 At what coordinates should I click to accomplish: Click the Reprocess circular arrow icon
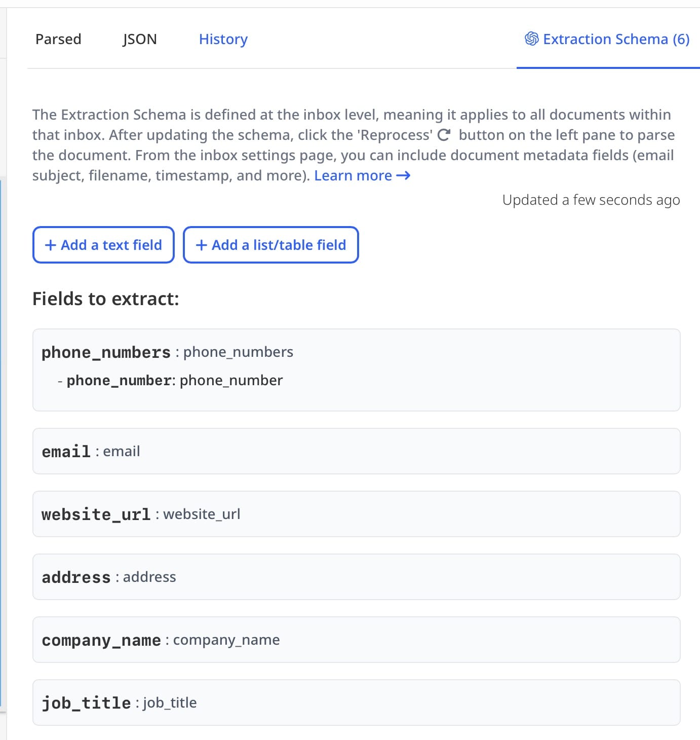point(444,135)
